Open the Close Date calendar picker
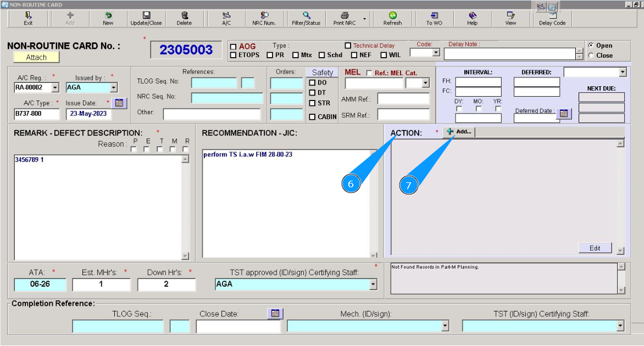Screen dimensions: 644x346 coord(275,314)
